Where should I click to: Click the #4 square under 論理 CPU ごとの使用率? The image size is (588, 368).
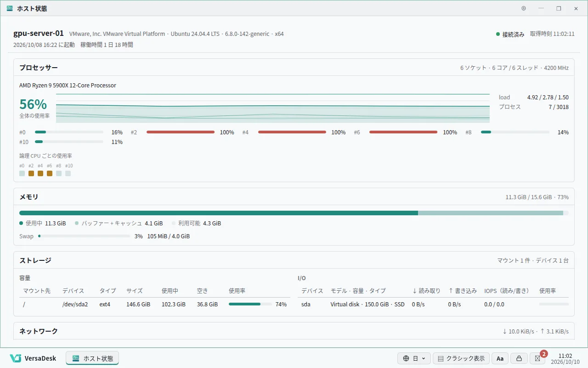point(40,173)
